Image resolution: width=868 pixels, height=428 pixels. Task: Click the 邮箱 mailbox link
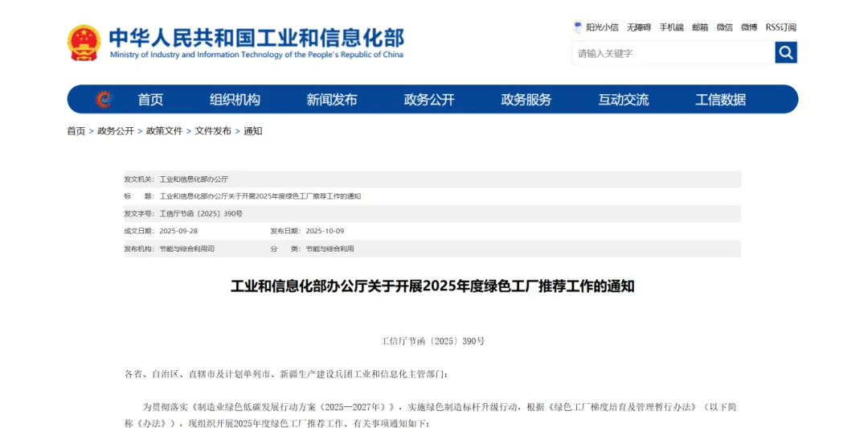tap(700, 27)
